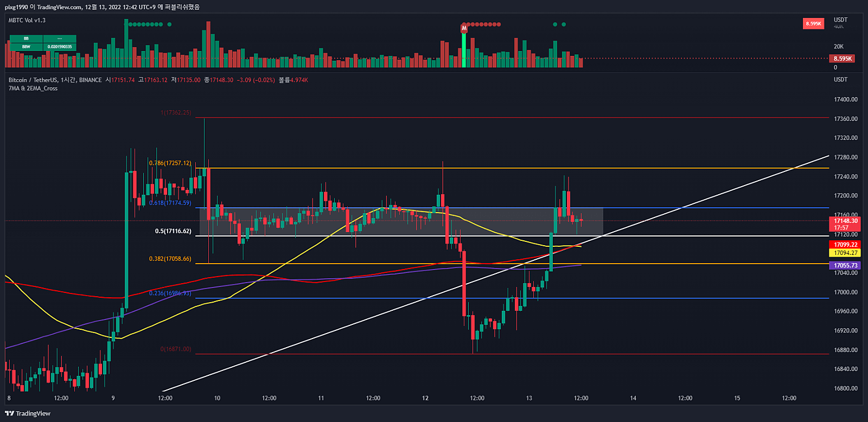
Task: Click the pixg1990 author name in header
Action: coord(17,7)
